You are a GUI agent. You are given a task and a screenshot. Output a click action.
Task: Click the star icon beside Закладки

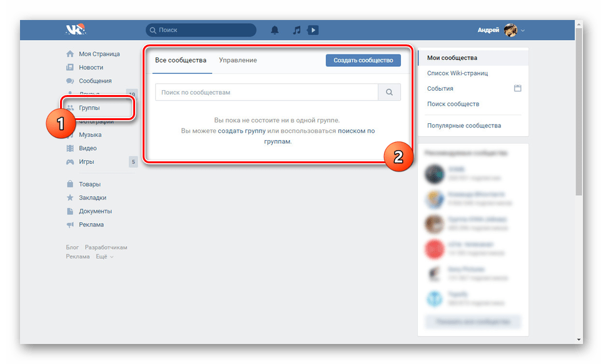(69, 198)
